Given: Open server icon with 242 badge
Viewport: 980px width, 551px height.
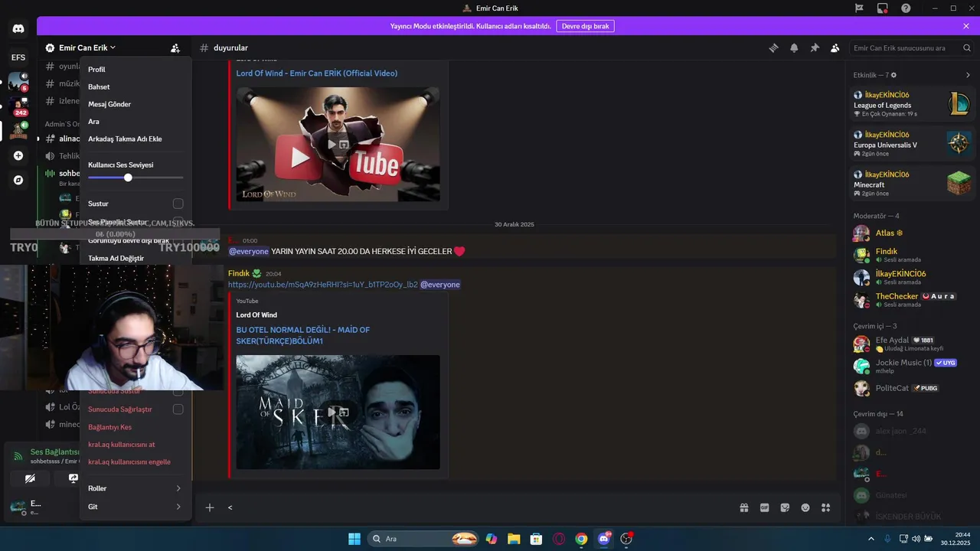Looking at the screenshot, I should pyautogui.click(x=18, y=106).
